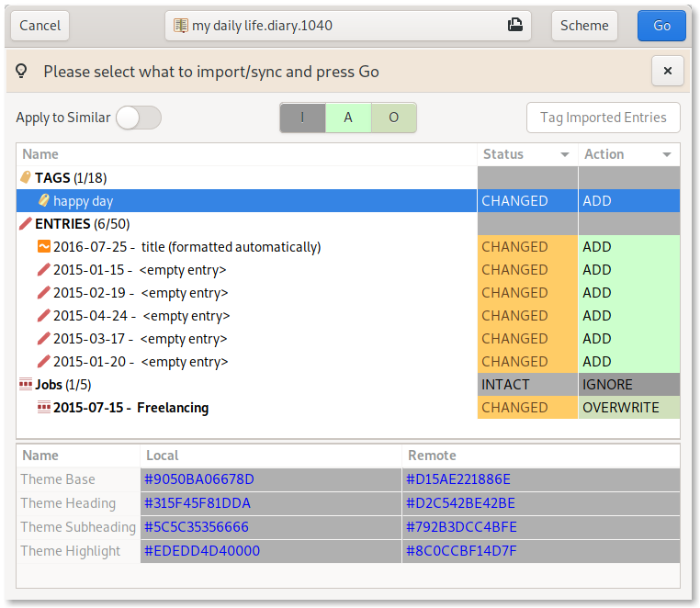The image size is (700, 608).
Task: Click the chapter icon beside Jobs
Action: [26, 384]
